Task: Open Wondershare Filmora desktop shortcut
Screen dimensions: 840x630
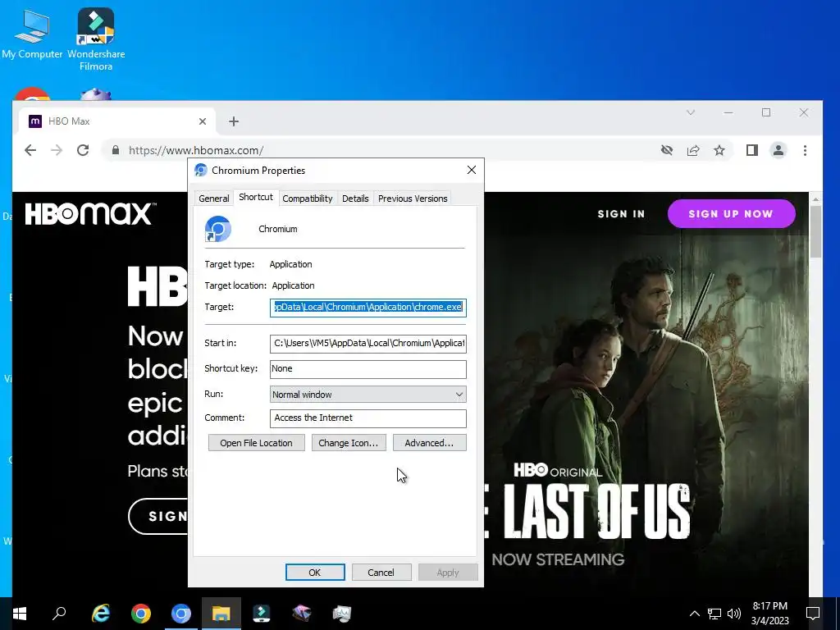Action: tap(96, 39)
